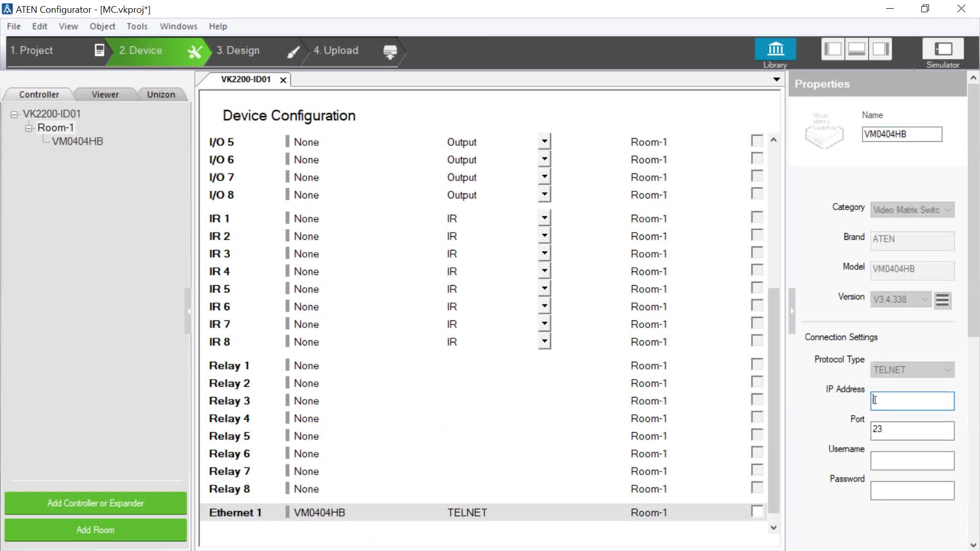Collapse the Room-1 tree node
Screen dimensions: 980x551
(x=29, y=128)
